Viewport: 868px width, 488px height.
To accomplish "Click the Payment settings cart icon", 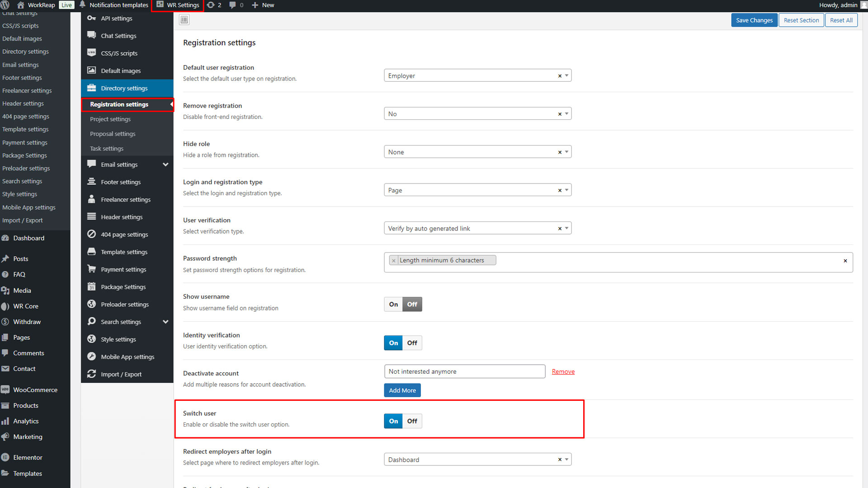I will point(91,269).
